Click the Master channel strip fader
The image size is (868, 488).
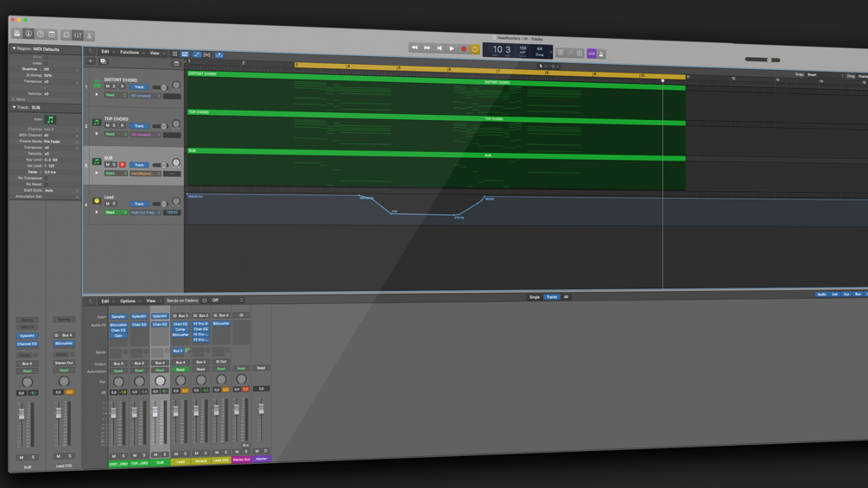[262, 409]
